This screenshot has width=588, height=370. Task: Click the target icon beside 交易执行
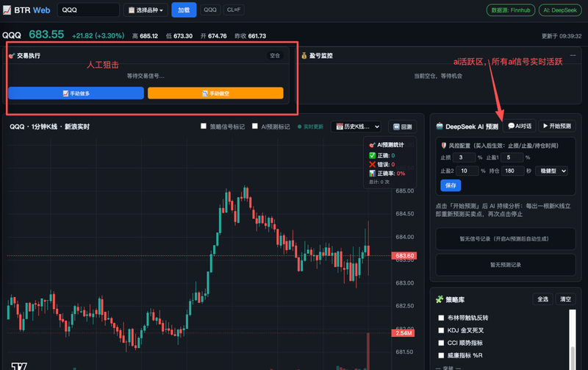point(12,56)
